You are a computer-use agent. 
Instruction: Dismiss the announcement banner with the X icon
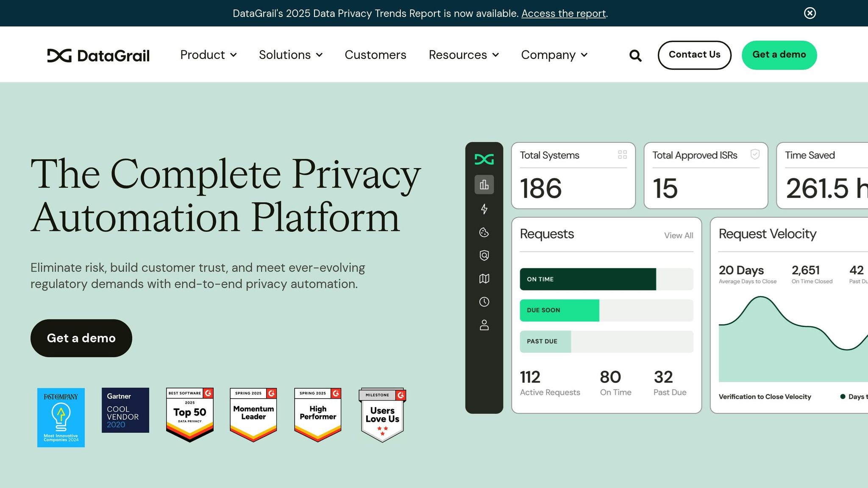pyautogui.click(x=810, y=13)
